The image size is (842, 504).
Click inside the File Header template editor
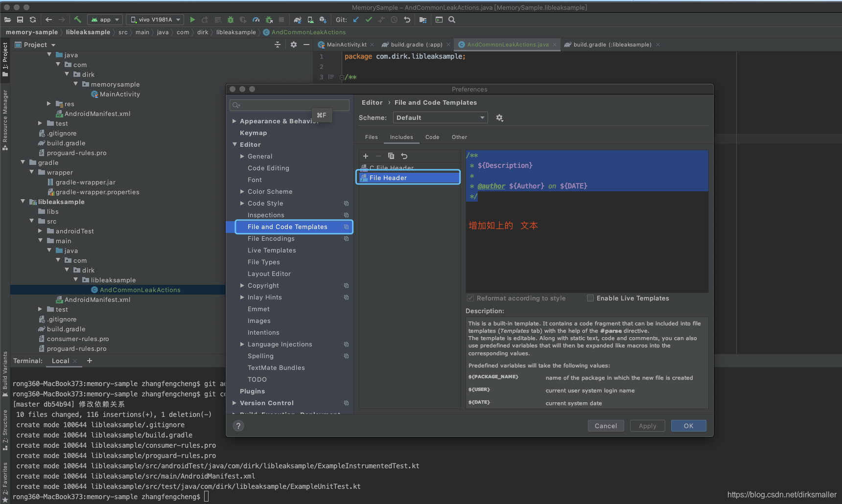[x=587, y=221]
